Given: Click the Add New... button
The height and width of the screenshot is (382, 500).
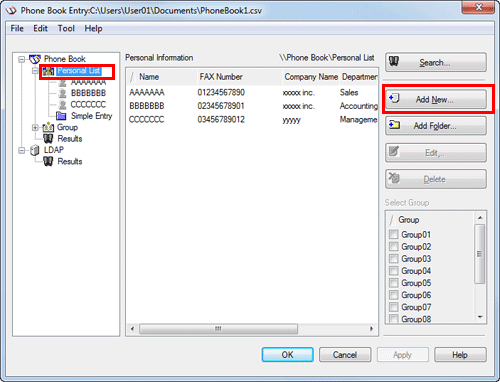Looking at the screenshot, I should pyautogui.click(x=436, y=99).
